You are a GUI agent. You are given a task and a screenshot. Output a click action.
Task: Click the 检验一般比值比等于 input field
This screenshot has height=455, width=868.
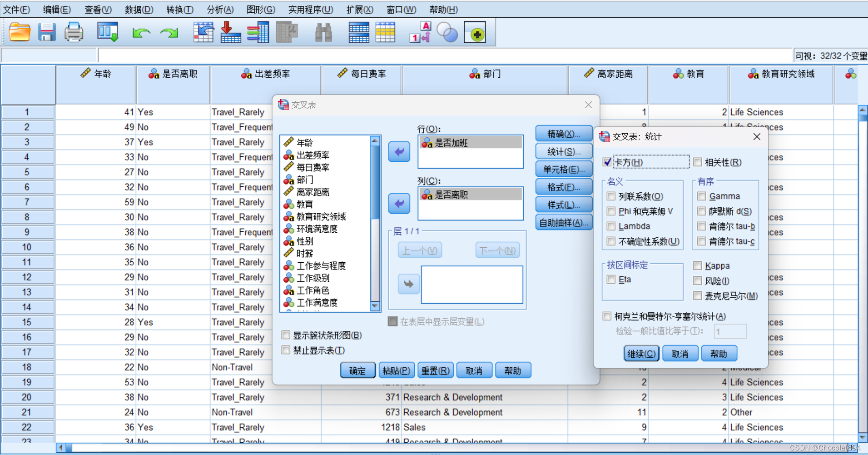(x=730, y=331)
